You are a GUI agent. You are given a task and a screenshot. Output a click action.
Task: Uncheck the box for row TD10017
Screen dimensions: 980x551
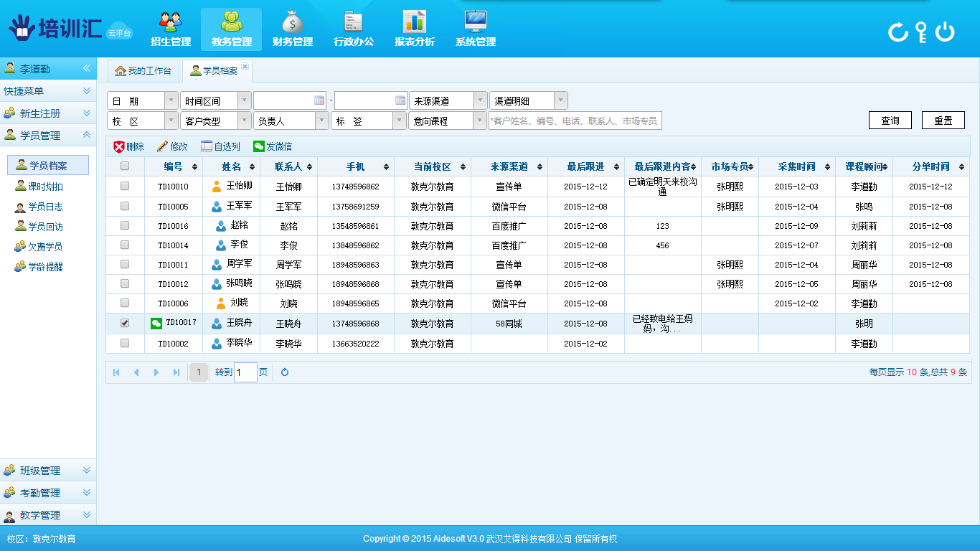pyautogui.click(x=125, y=323)
